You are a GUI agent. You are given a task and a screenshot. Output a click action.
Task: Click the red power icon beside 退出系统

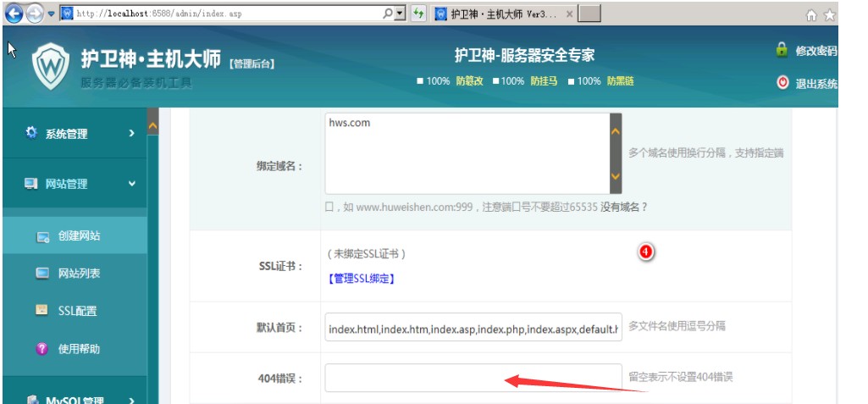[x=782, y=83]
